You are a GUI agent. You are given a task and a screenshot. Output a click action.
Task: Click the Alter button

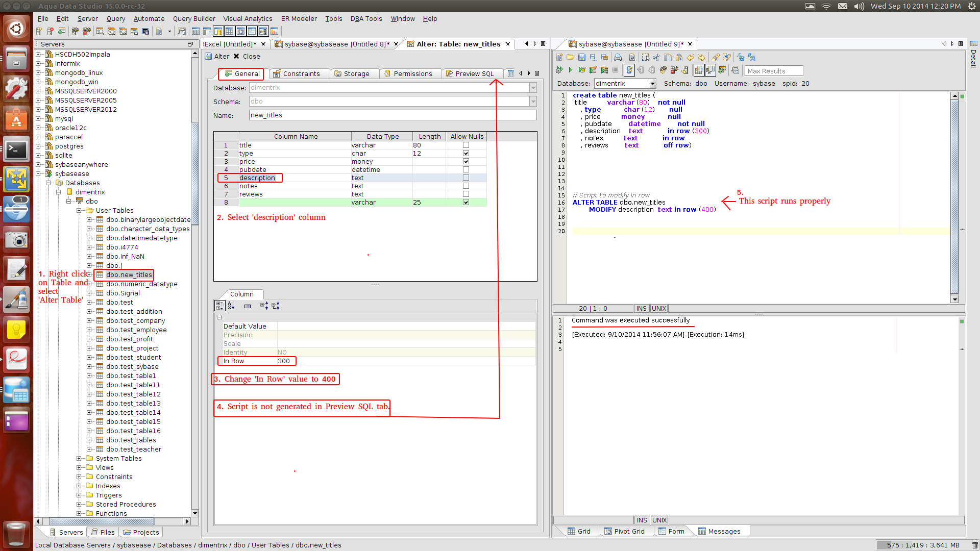[x=217, y=57]
